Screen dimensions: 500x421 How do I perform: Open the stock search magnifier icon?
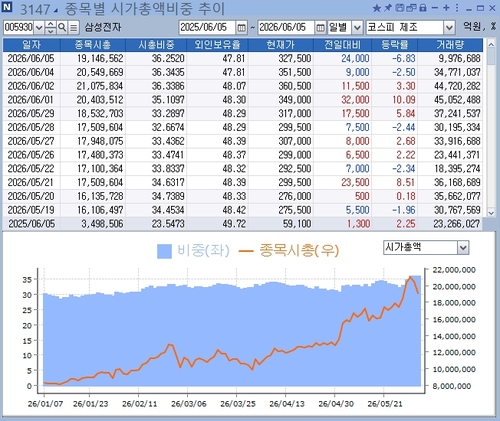pos(62,27)
